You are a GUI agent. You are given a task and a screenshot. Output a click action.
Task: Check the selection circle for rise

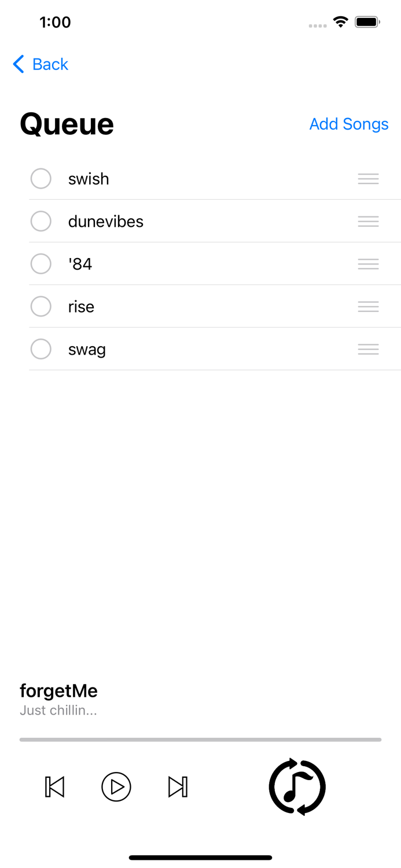(x=41, y=307)
